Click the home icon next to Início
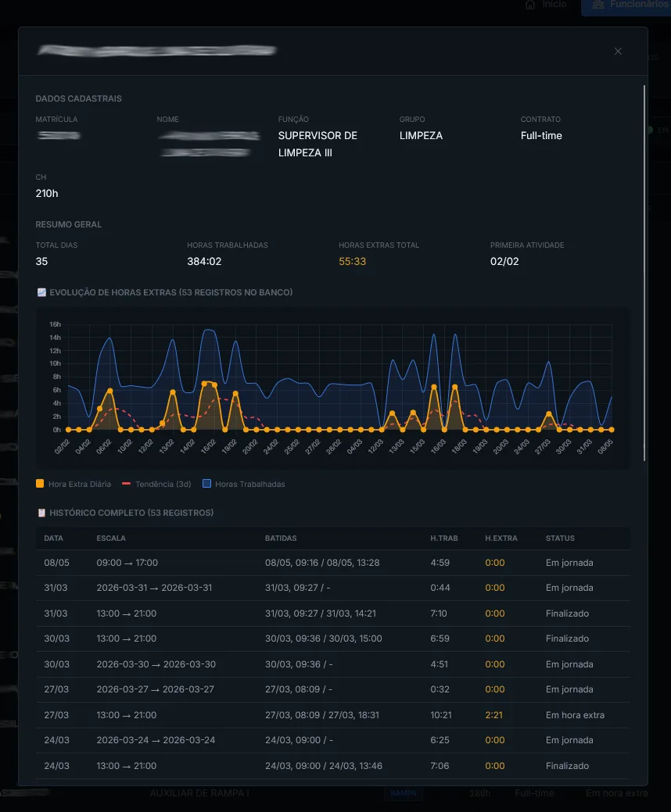This screenshot has height=812, width=671. click(x=530, y=5)
